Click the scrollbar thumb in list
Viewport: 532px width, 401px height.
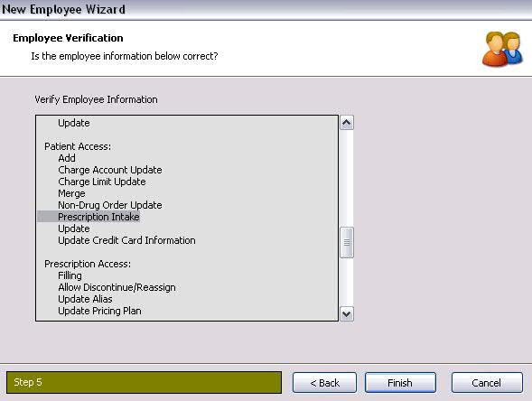[347, 243]
